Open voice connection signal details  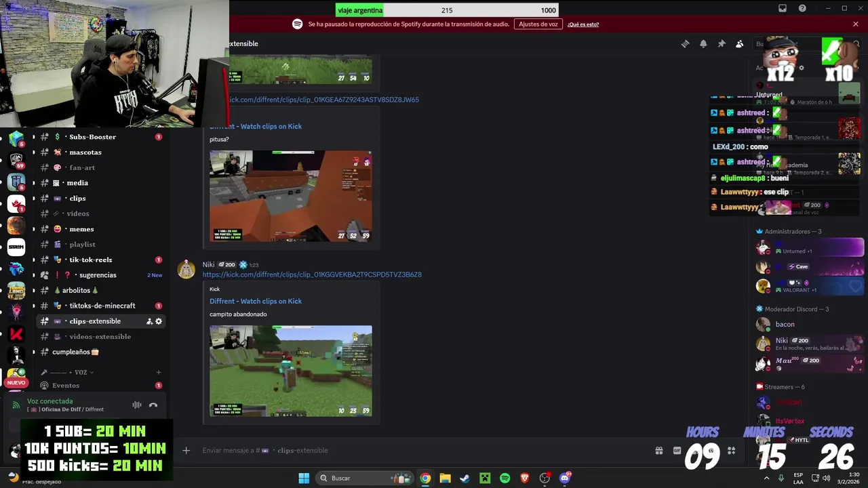point(16,405)
